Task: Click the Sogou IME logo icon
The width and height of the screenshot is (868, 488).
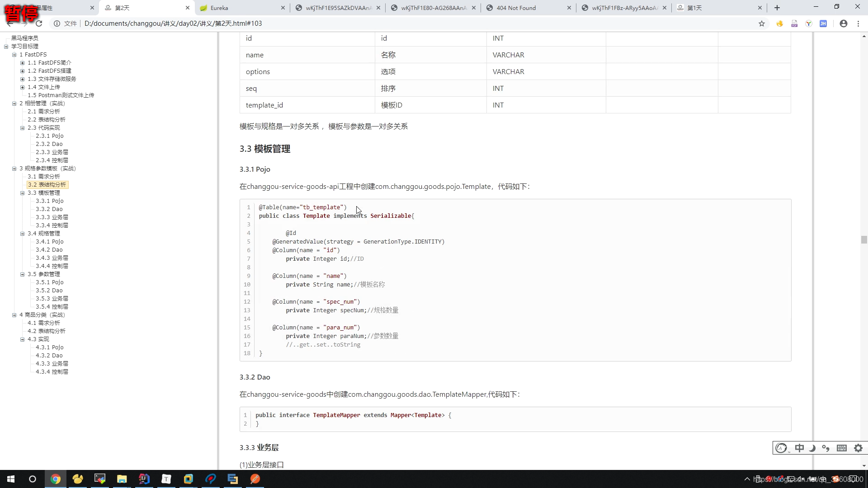Action: click(x=781, y=448)
